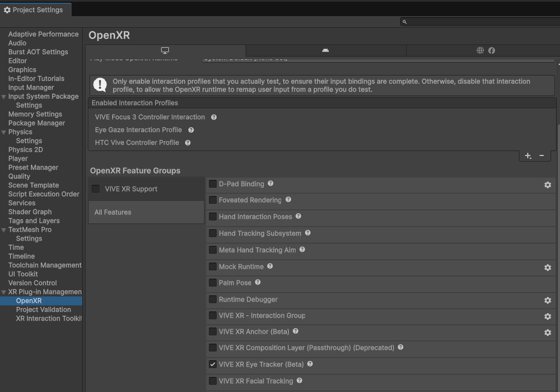560x392 pixels.
Task: Check the VIVE XR Support feature group
Action: pyautogui.click(x=96, y=189)
